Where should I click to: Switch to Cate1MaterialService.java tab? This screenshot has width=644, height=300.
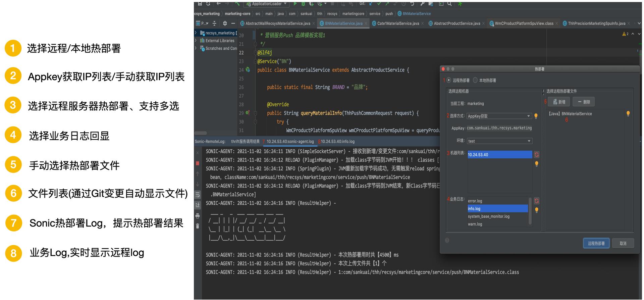(x=398, y=23)
